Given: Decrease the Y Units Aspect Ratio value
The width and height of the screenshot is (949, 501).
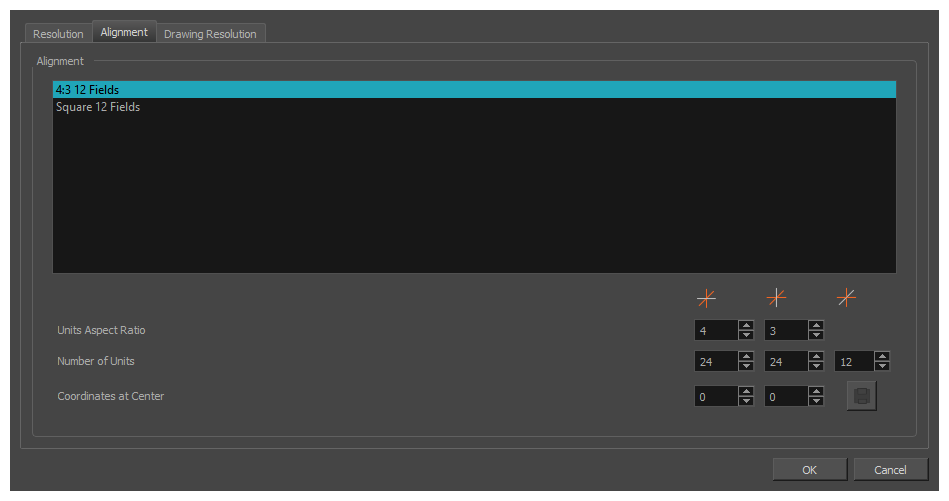Looking at the screenshot, I should (x=816, y=336).
